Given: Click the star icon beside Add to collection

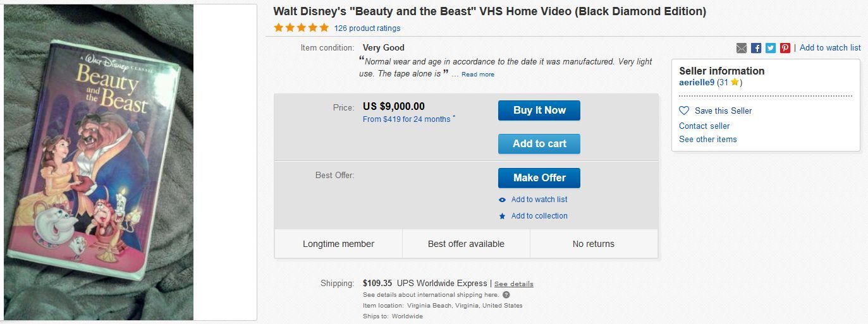Looking at the screenshot, I should coord(503,216).
